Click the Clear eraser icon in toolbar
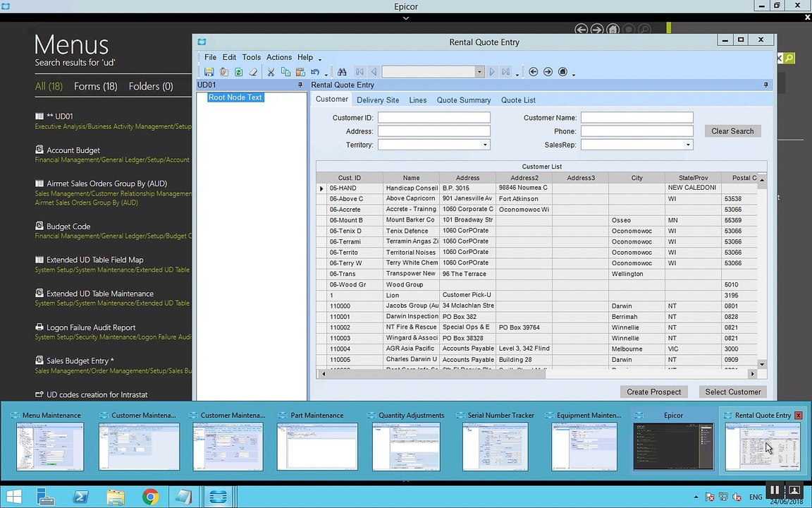Image resolution: width=812 pixels, height=508 pixels. coord(253,72)
